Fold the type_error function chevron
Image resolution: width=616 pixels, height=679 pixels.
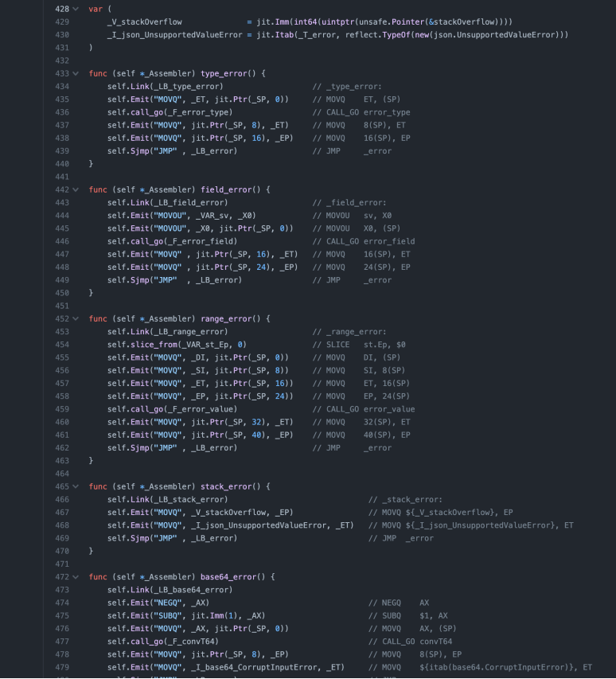[x=76, y=73]
